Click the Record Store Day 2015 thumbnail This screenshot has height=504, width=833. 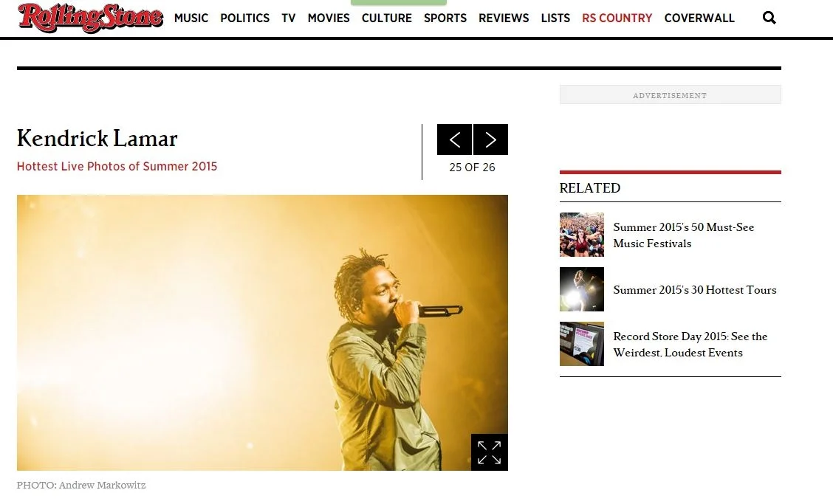point(582,344)
